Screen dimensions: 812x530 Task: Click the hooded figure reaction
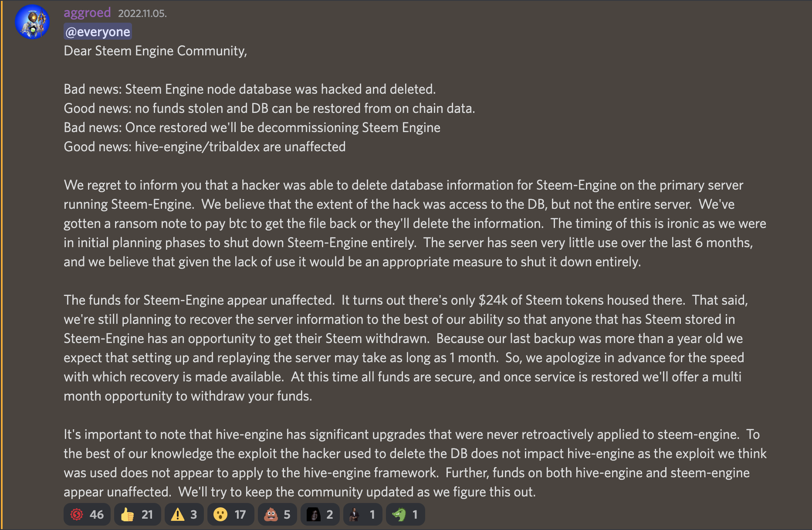click(320, 514)
